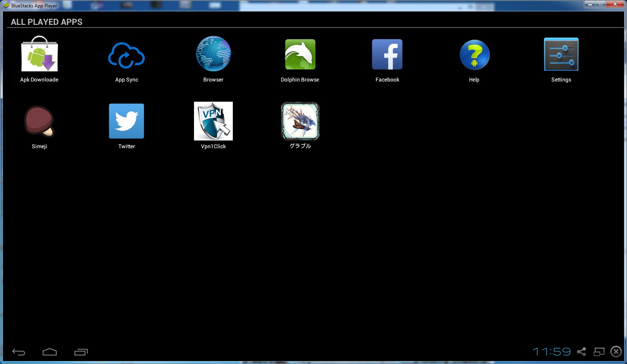Click the App Sync label text
627x364 pixels.
pyautogui.click(x=126, y=80)
